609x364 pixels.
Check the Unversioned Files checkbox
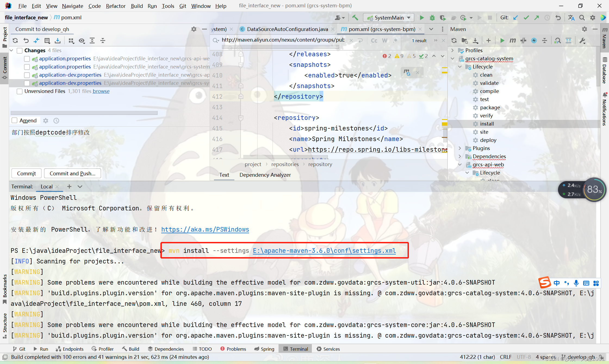tap(20, 91)
